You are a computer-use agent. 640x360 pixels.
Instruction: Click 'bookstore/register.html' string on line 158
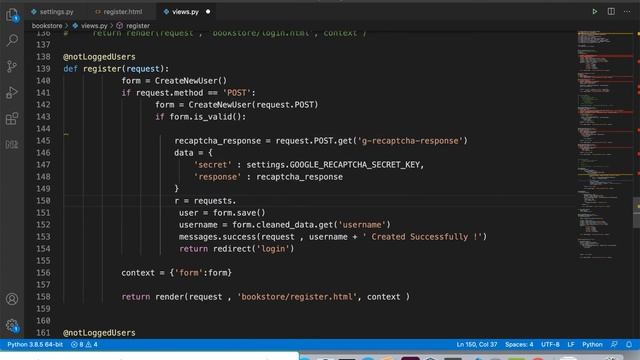(x=297, y=297)
